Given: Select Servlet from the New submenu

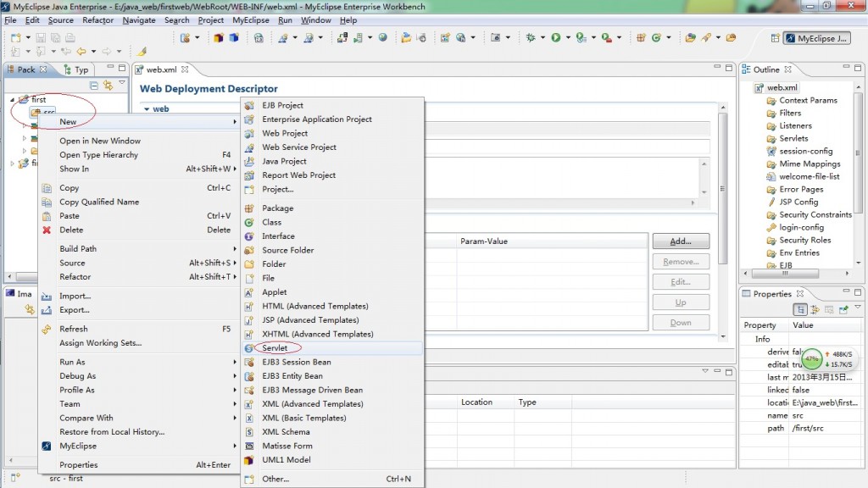Looking at the screenshot, I should coord(275,348).
